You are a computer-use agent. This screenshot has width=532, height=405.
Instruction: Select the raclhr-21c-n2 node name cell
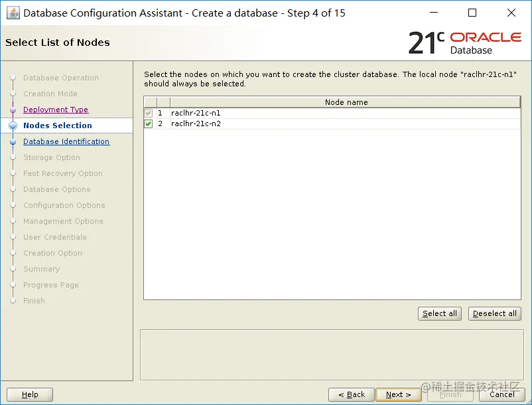346,123
